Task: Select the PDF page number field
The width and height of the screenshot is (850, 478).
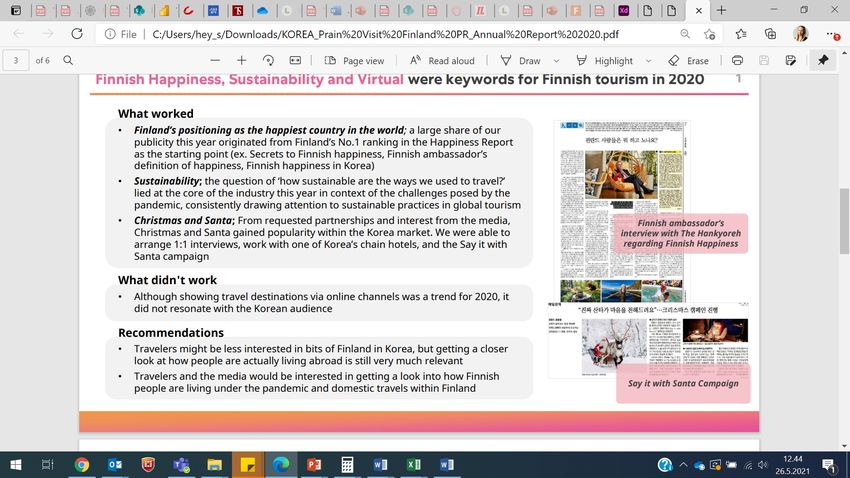Action: [16, 60]
